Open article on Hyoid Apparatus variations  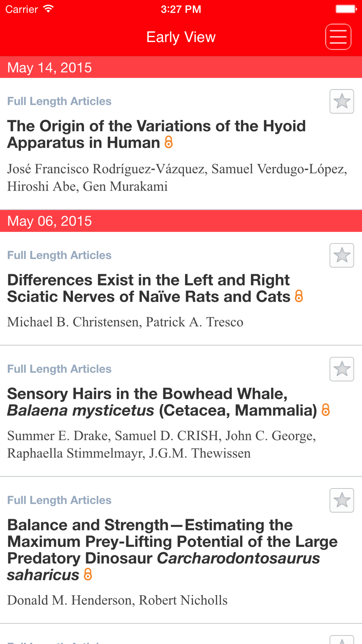[x=156, y=134]
